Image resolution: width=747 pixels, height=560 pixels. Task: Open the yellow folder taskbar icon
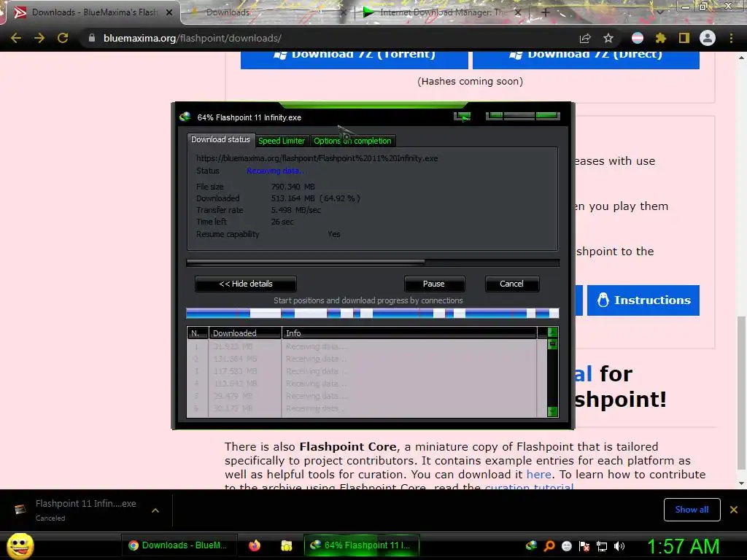pyautogui.click(x=286, y=545)
